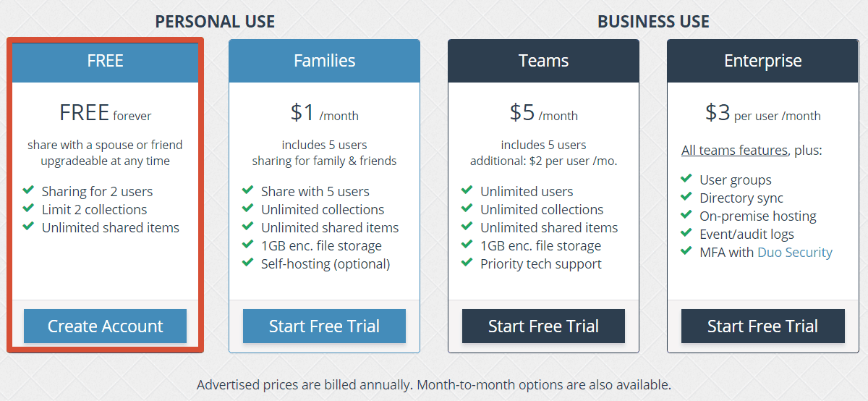
Task: Click checkmark beside Directory sync
Action: [x=686, y=197]
